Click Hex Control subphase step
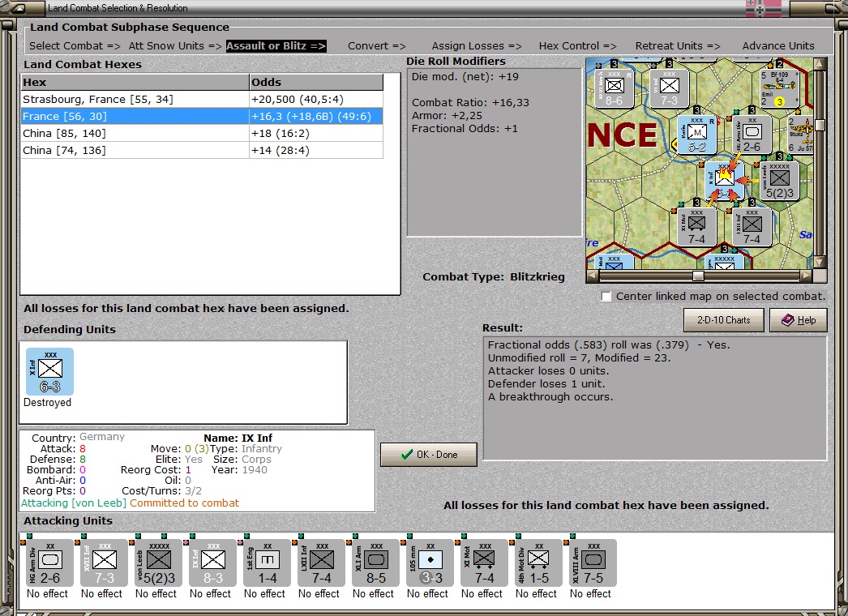 [x=577, y=46]
